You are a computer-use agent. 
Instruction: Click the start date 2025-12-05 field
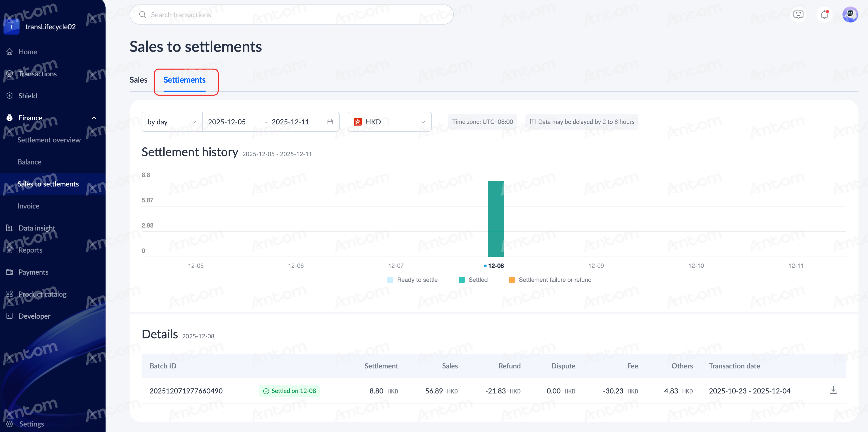click(227, 122)
